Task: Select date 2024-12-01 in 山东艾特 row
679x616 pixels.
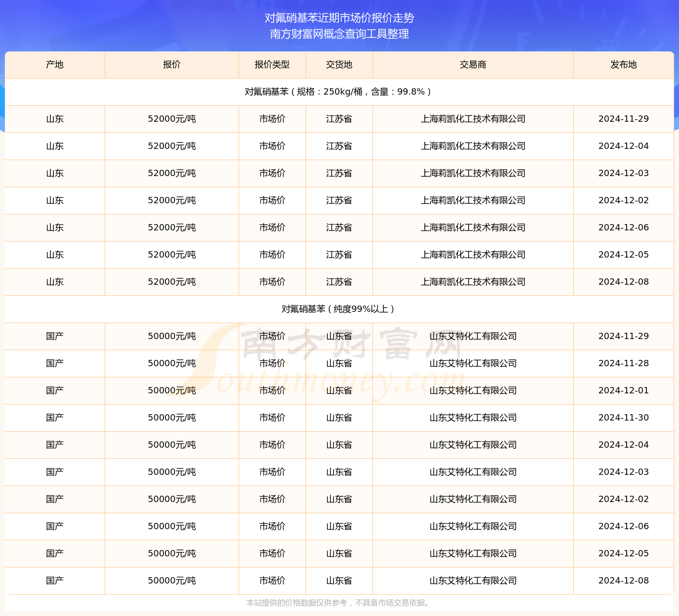Action: coord(624,390)
